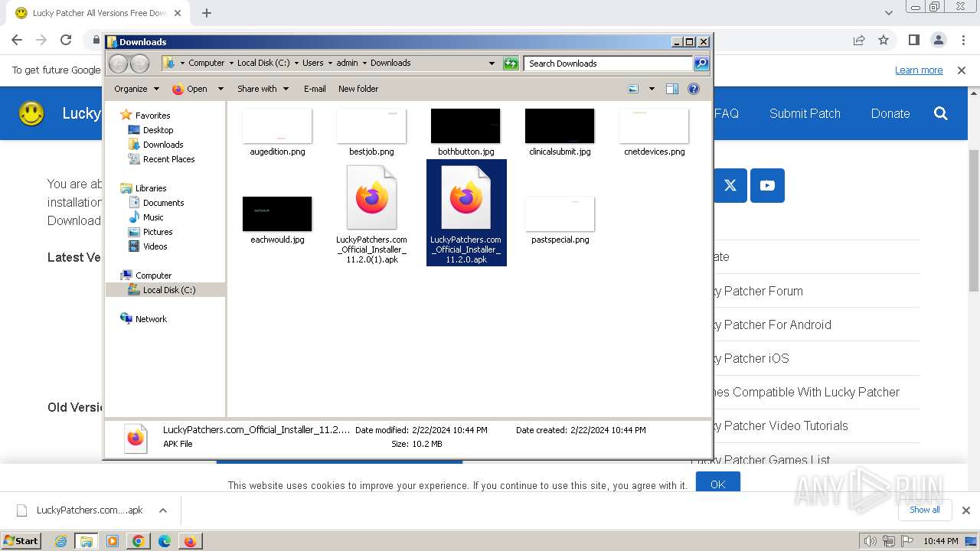Open the Desktop favorite location

click(x=158, y=130)
